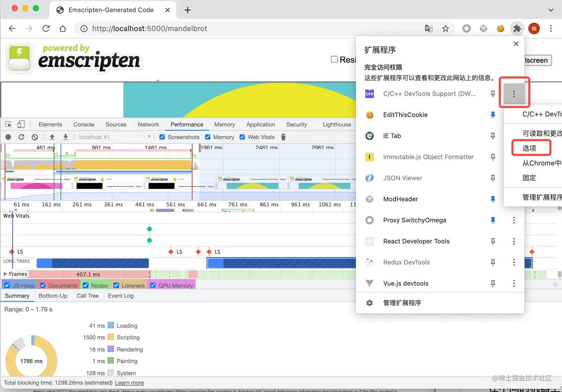
Task: Pin the C/C++ DevTools Support extension
Action: click(493, 94)
